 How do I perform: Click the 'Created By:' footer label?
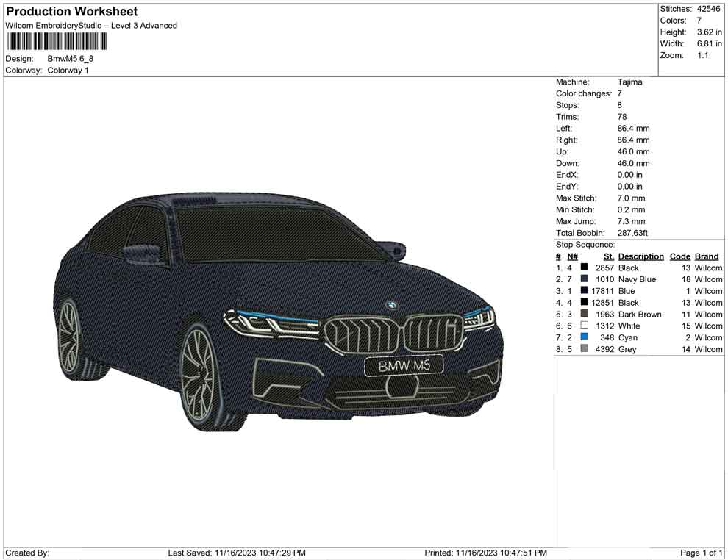pos(27,553)
